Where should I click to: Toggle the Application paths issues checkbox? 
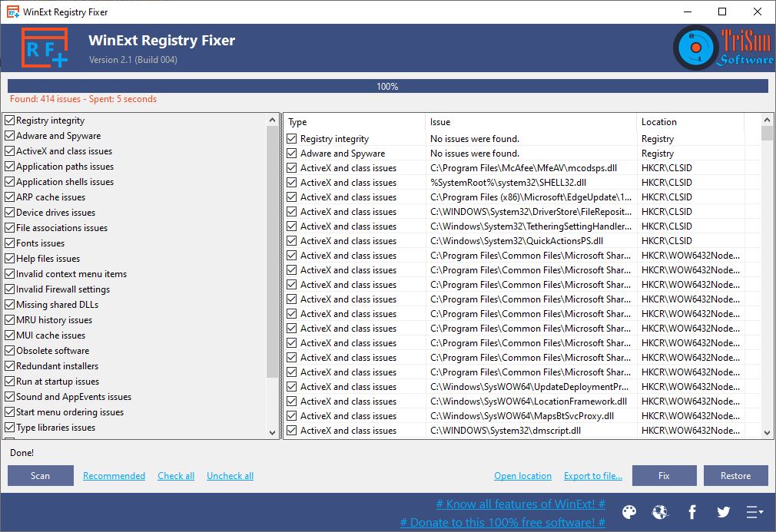pos(9,166)
